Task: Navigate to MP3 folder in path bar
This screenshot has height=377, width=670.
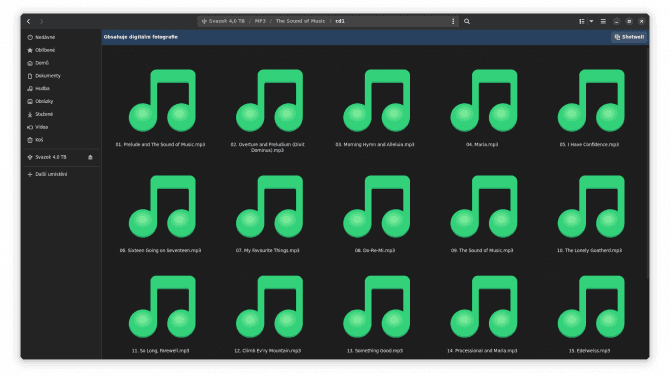Action: (x=260, y=21)
